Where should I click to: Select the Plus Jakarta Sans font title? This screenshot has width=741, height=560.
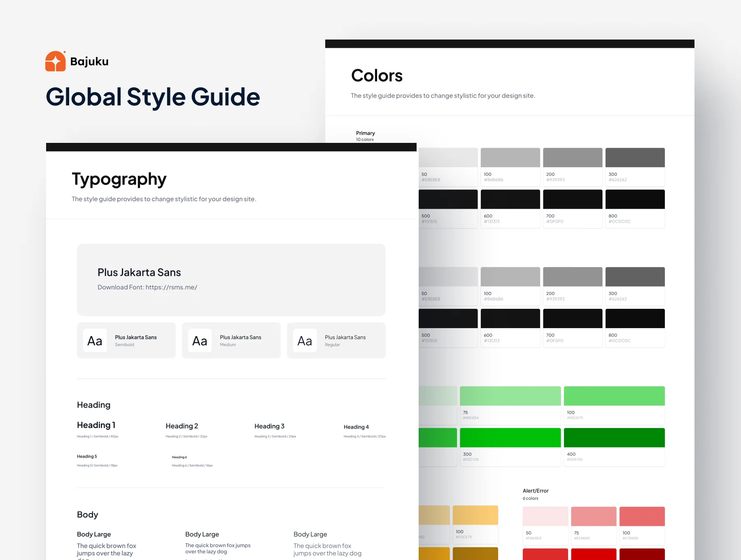(139, 272)
